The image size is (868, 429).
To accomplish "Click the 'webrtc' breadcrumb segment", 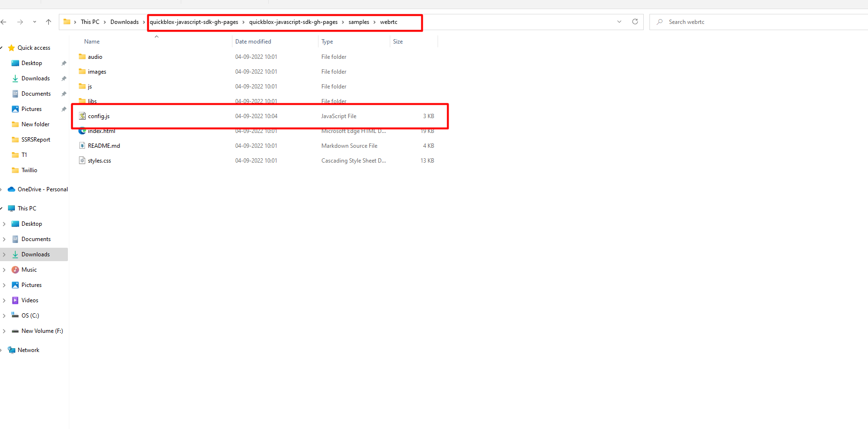I will [x=389, y=22].
